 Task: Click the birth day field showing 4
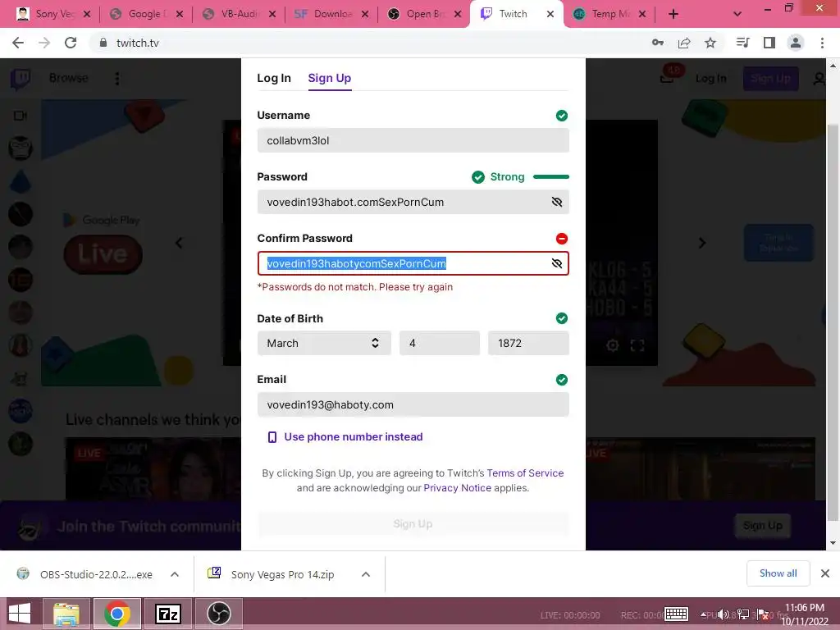click(x=440, y=343)
